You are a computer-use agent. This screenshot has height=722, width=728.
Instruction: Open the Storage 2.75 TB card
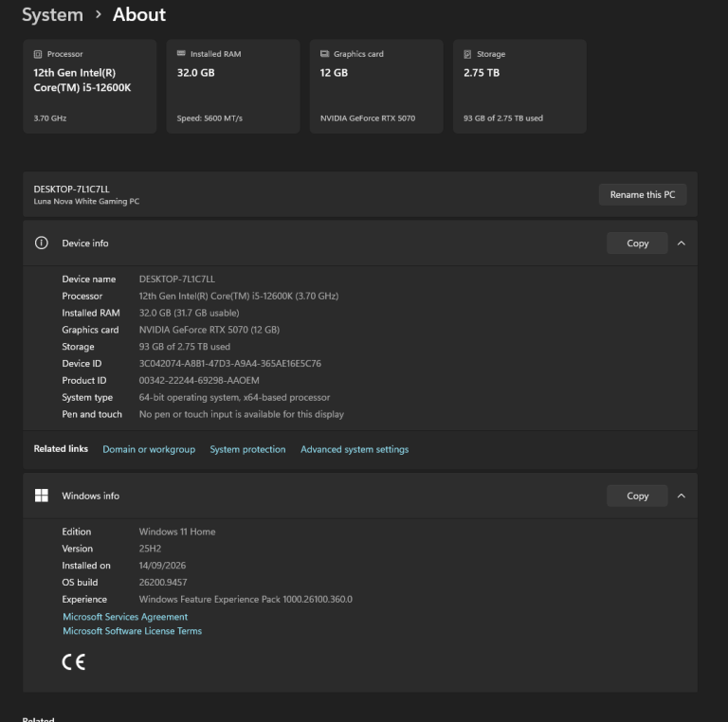519,86
